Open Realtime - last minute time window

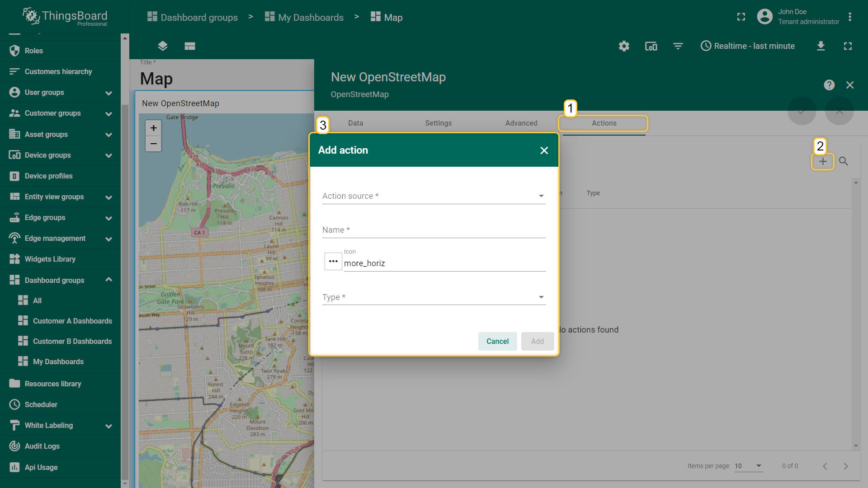point(748,46)
